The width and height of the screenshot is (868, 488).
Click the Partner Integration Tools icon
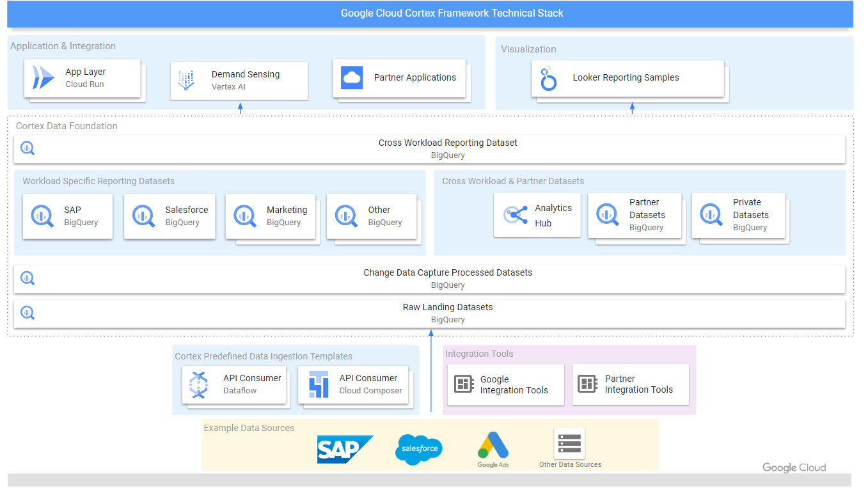[586, 383]
